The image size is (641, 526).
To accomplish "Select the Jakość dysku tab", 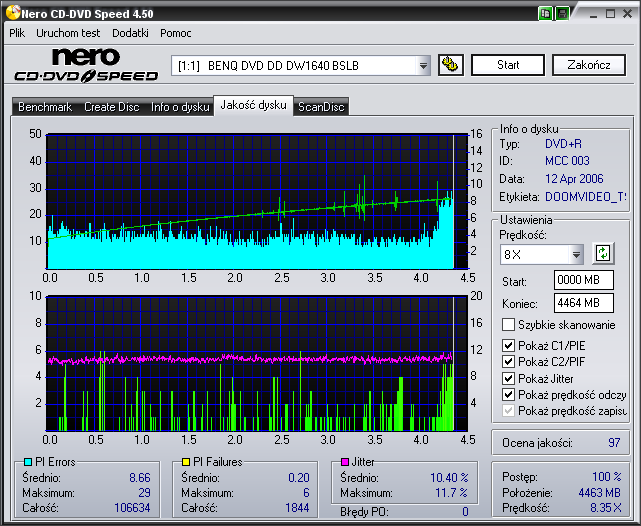I will 253,105.
